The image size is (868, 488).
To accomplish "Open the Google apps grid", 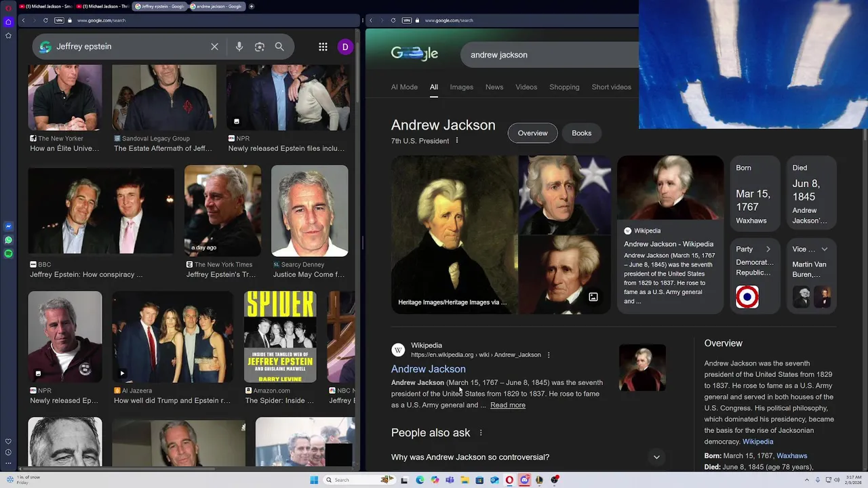I will [323, 47].
